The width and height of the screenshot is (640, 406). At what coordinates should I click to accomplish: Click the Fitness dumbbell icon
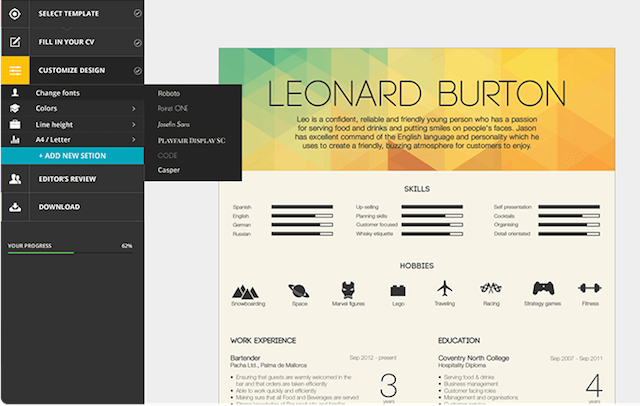click(589, 288)
